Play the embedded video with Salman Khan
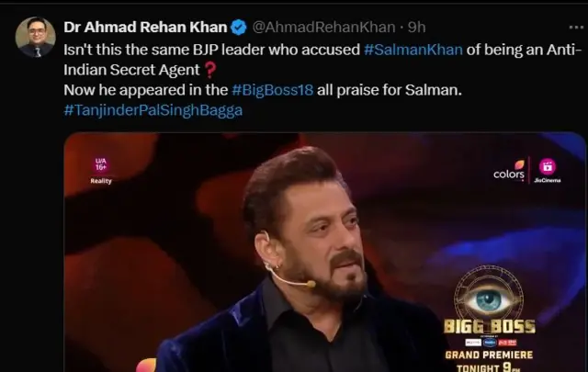 324,252
